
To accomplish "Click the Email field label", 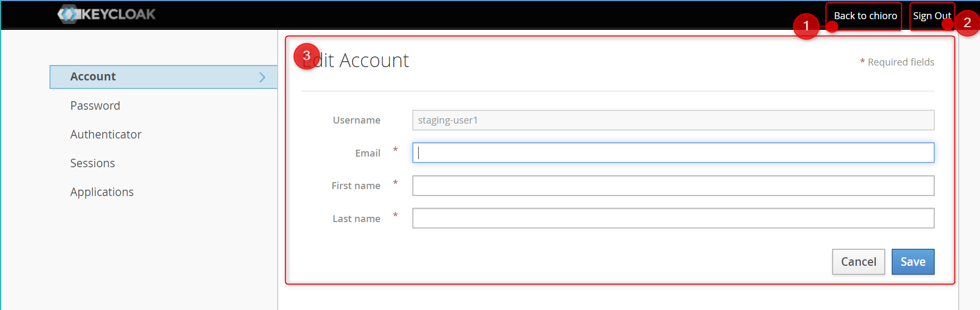I will tap(367, 153).
